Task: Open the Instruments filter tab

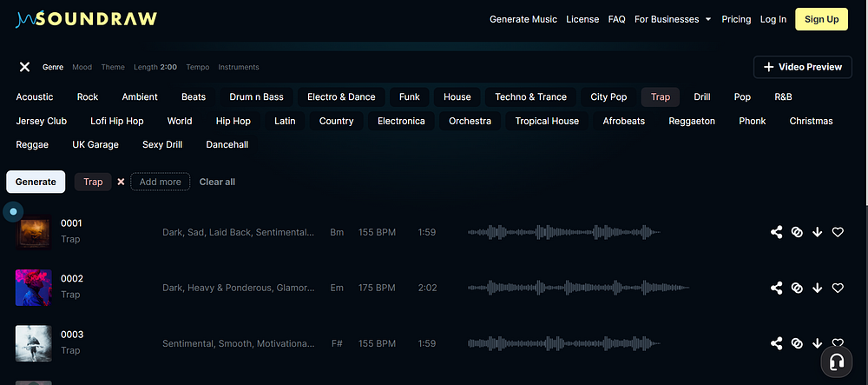Action: 239,67
